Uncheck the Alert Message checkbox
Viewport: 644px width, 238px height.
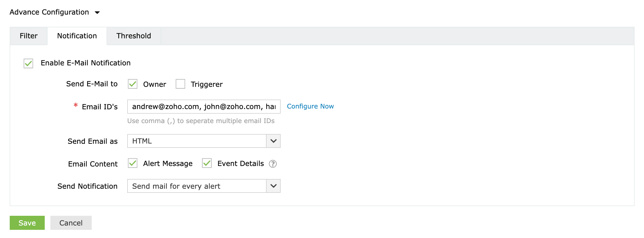click(x=132, y=163)
